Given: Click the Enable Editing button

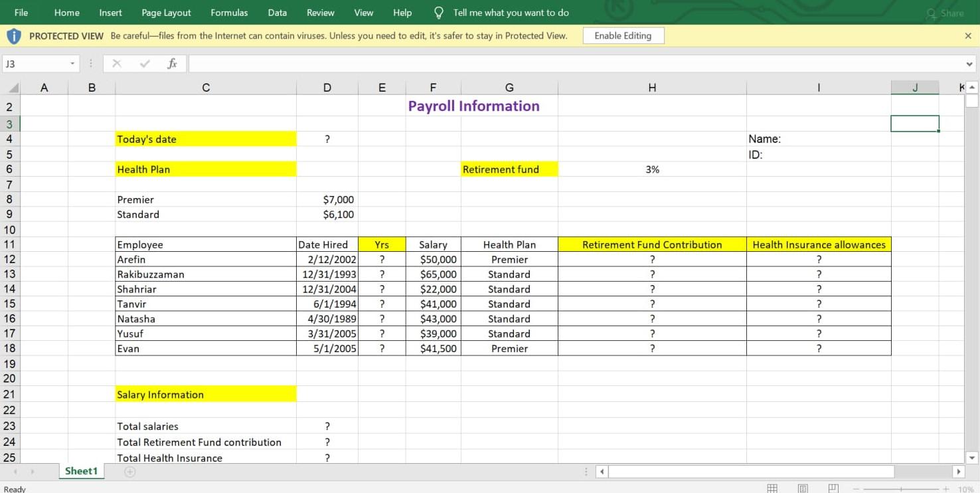Looking at the screenshot, I should point(623,35).
